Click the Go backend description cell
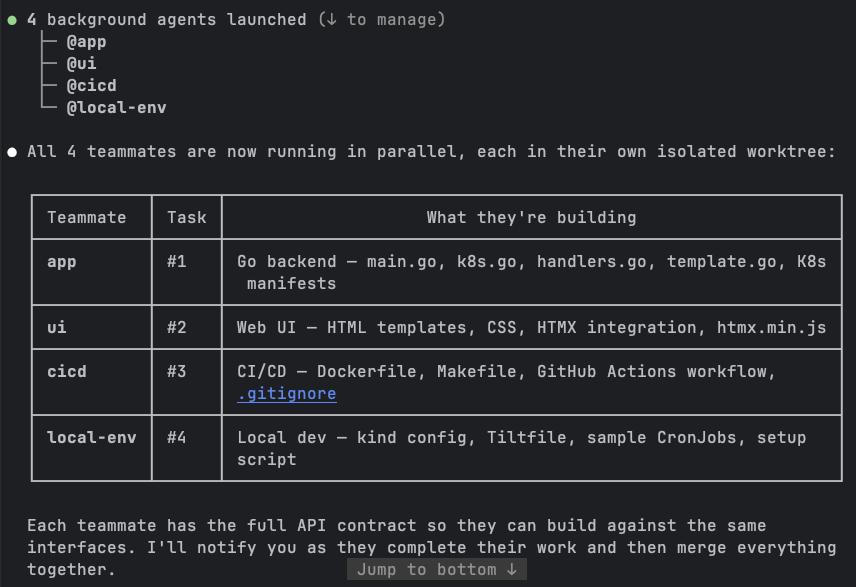 pos(531,272)
